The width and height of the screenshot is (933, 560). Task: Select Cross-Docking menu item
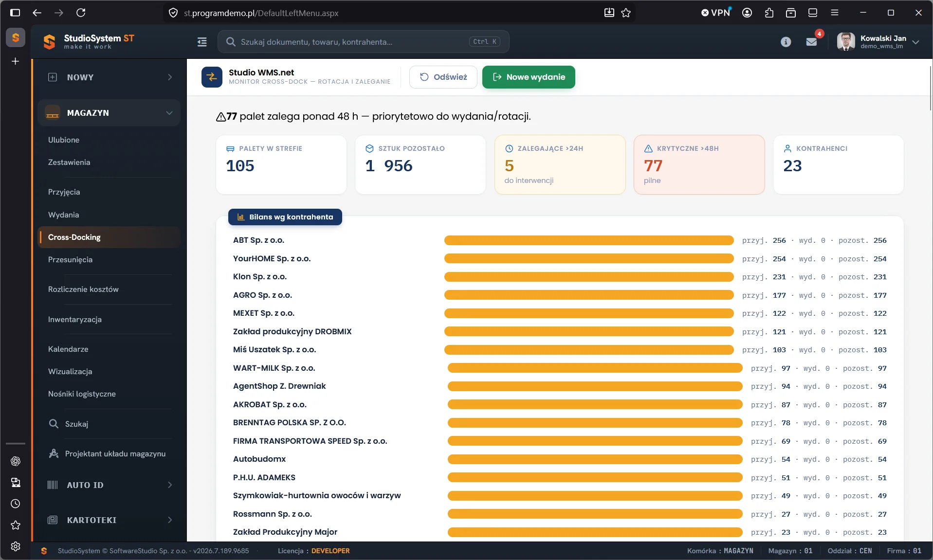(109, 237)
